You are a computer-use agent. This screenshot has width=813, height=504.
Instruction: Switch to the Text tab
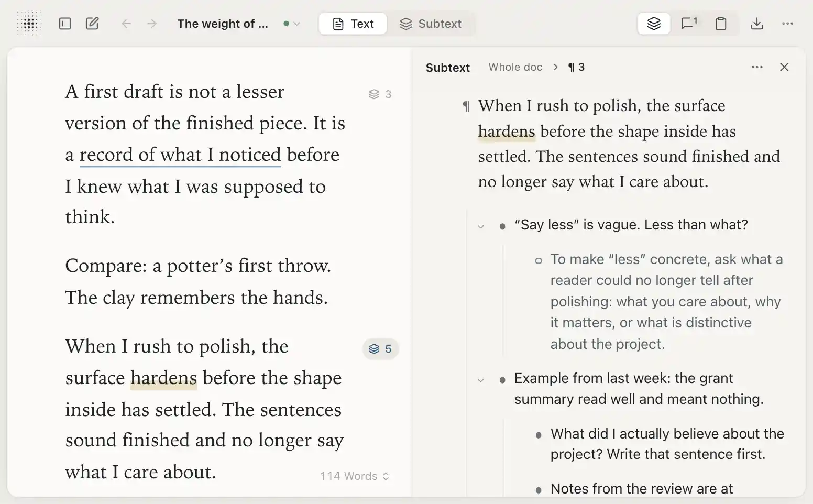[x=353, y=24]
